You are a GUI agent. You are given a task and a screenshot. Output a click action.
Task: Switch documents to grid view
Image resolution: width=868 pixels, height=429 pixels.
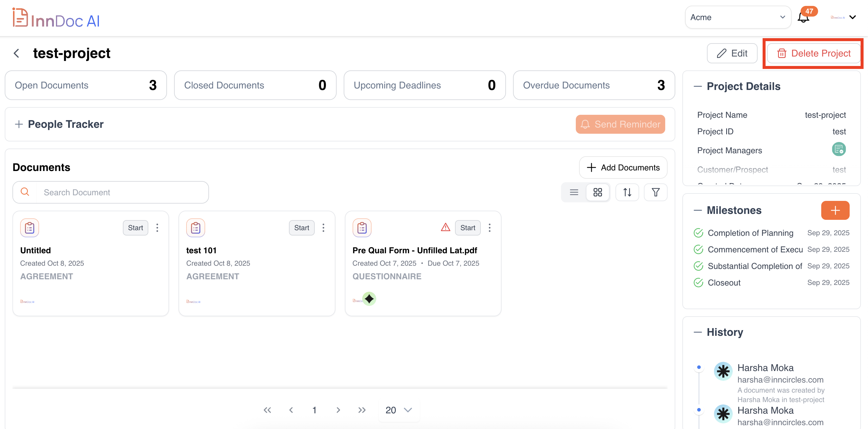[x=597, y=192]
